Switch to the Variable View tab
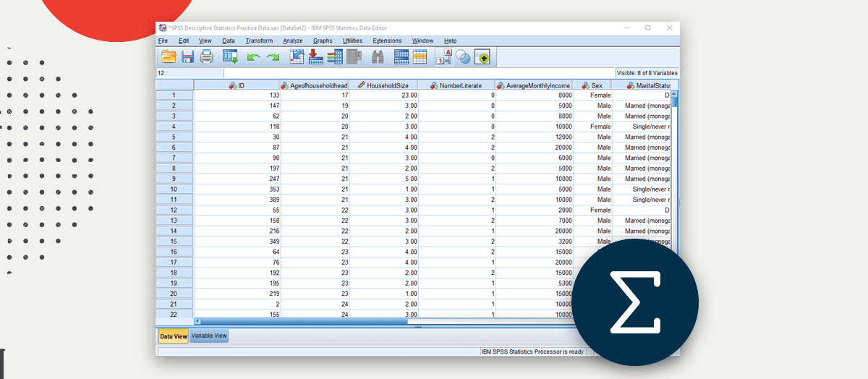 pos(209,336)
